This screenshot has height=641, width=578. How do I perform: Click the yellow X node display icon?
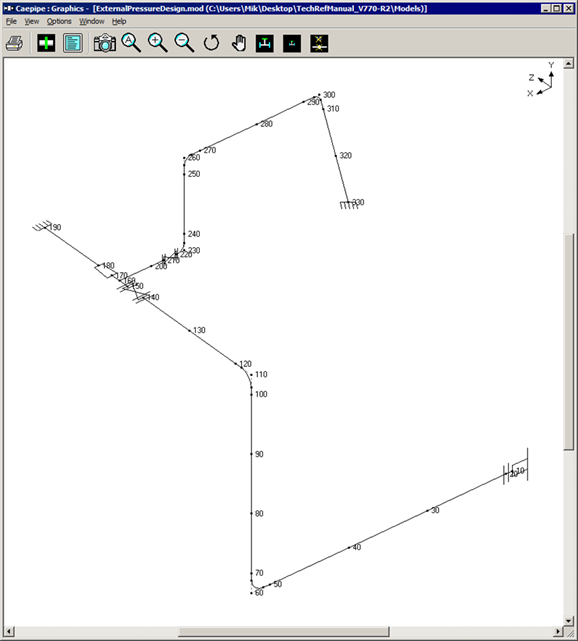pos(319,43)
